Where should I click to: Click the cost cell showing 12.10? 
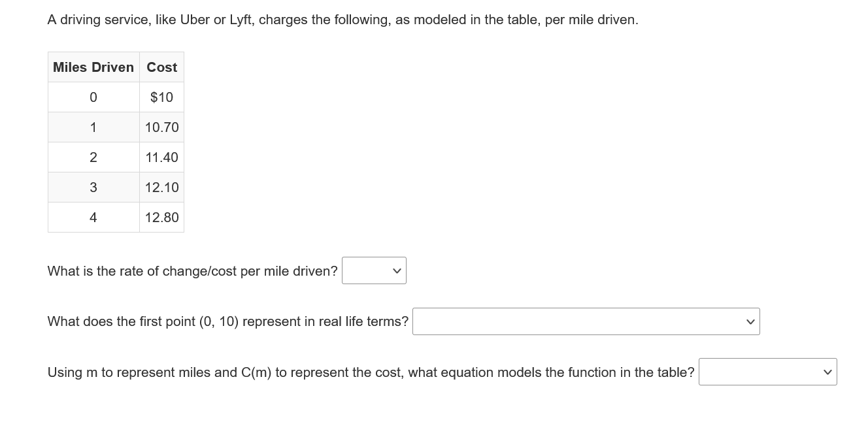[x=161, y=187]
